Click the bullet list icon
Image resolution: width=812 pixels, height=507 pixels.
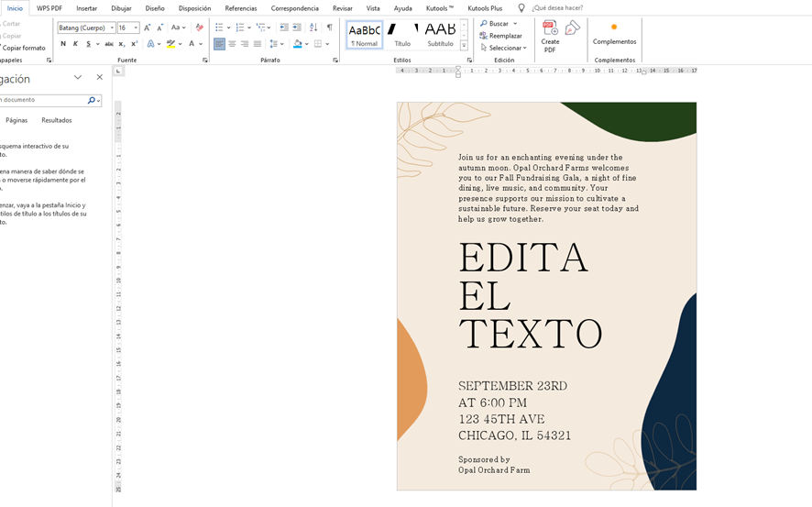pos(219,28)
